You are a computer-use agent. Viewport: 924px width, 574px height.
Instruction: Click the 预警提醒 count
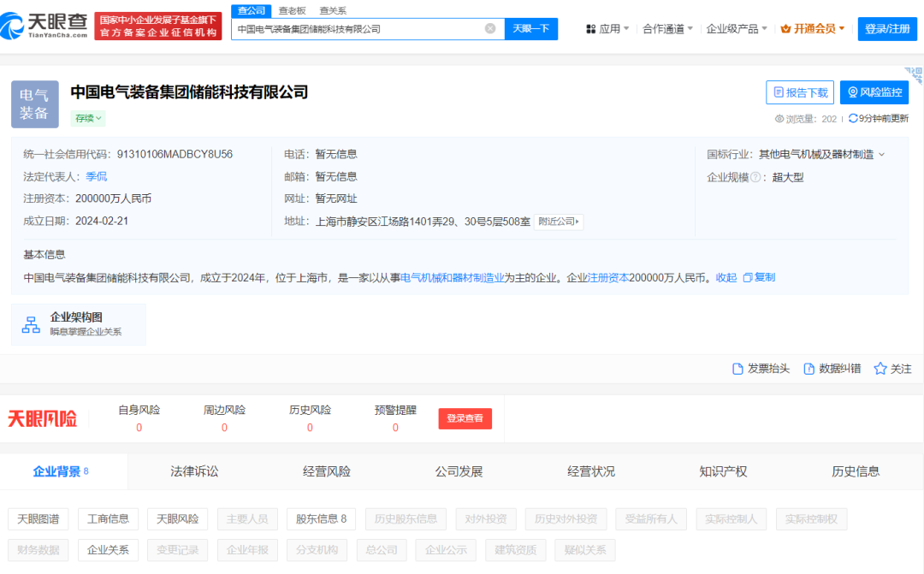(x=395, y=428)
